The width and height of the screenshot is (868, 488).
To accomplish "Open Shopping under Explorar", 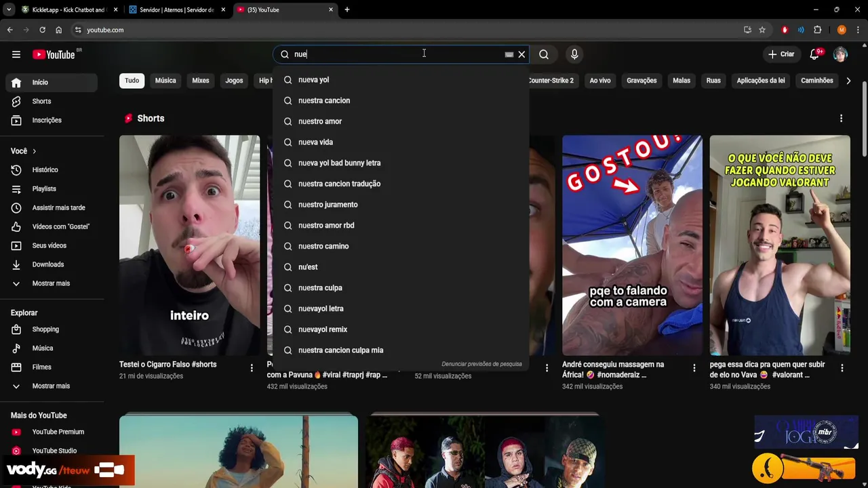I will coord(52,329).
